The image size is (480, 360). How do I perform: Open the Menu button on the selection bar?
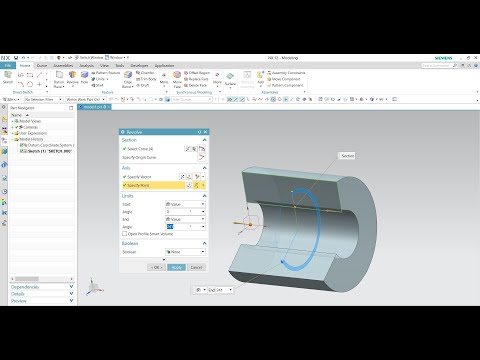(12, 99)
